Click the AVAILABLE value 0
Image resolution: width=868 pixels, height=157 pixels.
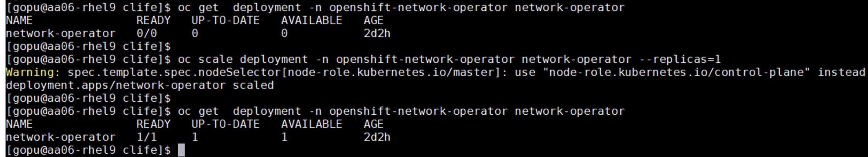pos(284,34)
